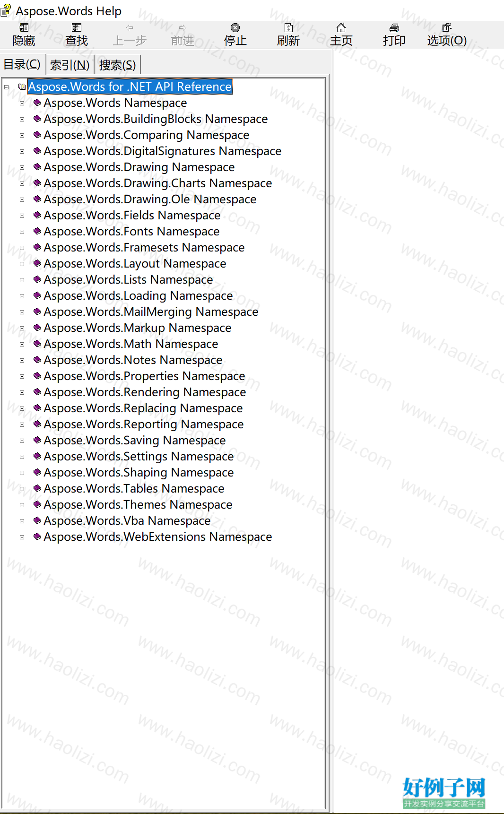The width and height of the screenshot is (504, 814).
Task: Open Aspose.Words.Shaping Namespace entry
Action: [x=139, y=472]
